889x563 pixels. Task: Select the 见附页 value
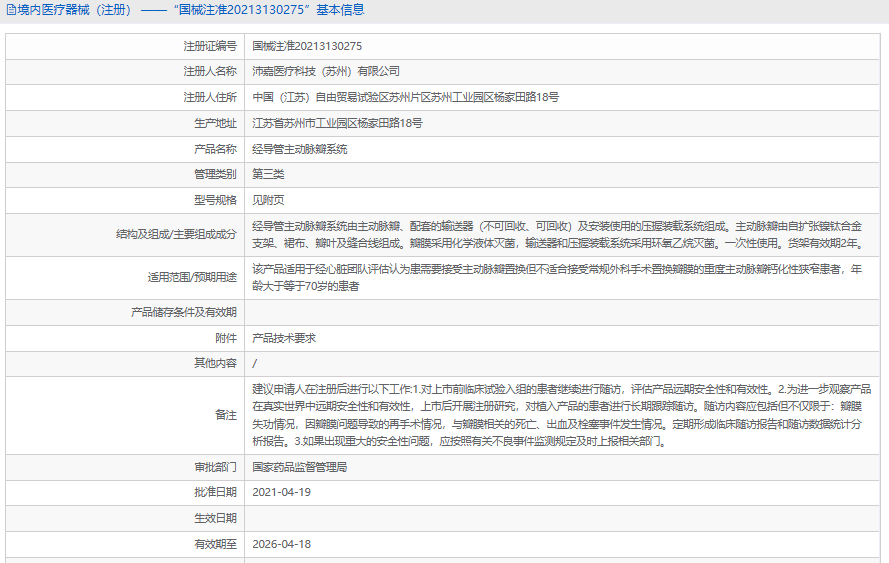point(268,200)
